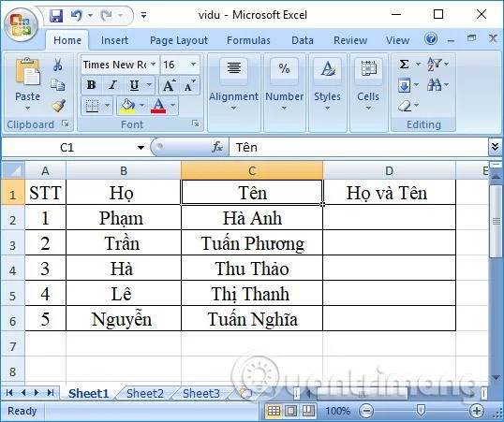Open the Cells group

tap(368, 93)
